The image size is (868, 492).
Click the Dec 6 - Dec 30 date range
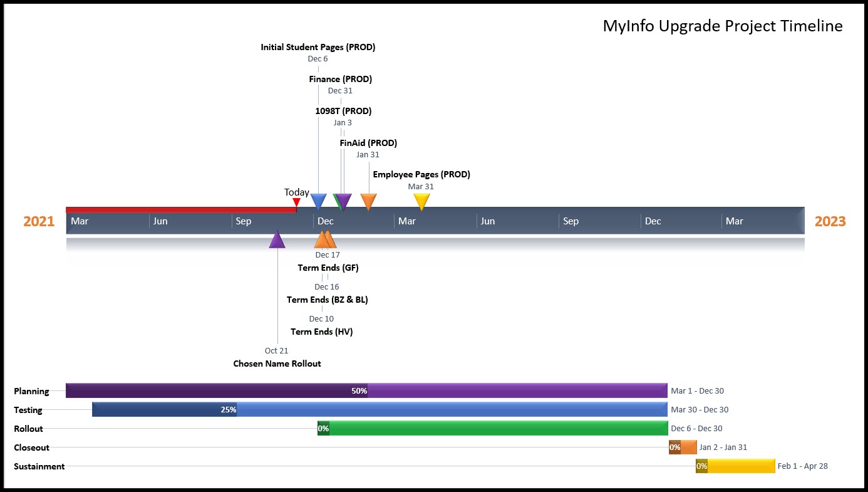[x=696, y=429]
